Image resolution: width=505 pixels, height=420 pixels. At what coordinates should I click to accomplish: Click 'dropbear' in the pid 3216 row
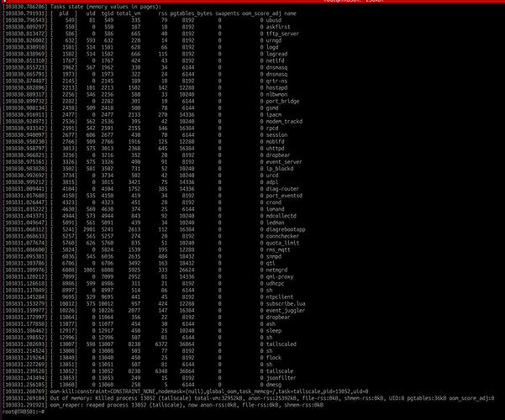click(278, 155)
